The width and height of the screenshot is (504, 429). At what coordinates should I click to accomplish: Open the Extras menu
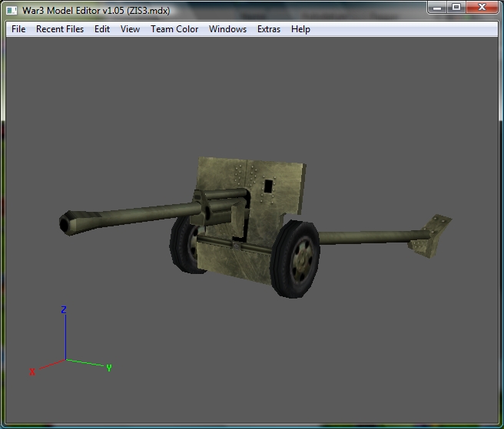tap(269, 29)
